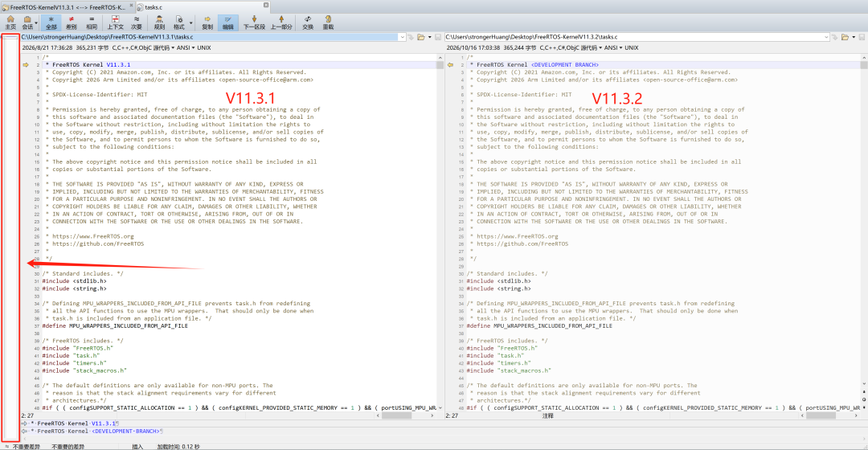Switch to FreeRTOS-KernelV11.3.1 folder compare tab

coord(67,7)
